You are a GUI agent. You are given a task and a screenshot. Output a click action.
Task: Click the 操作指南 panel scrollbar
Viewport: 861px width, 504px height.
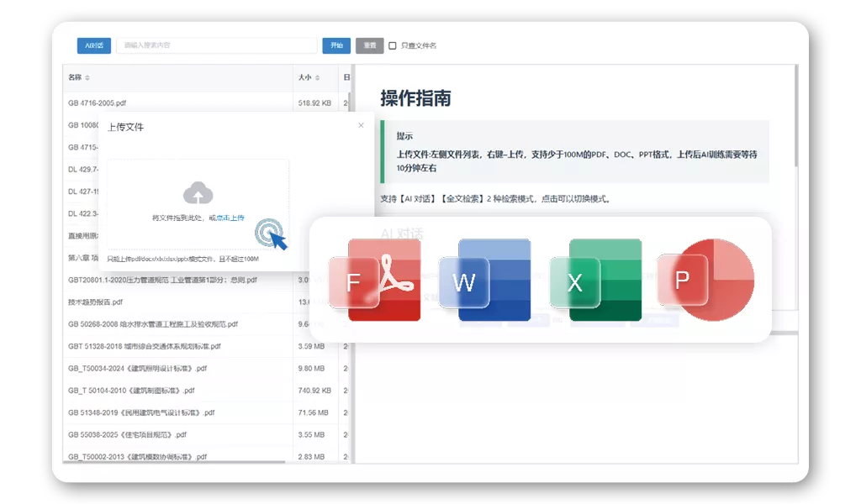tap(795, 115)
